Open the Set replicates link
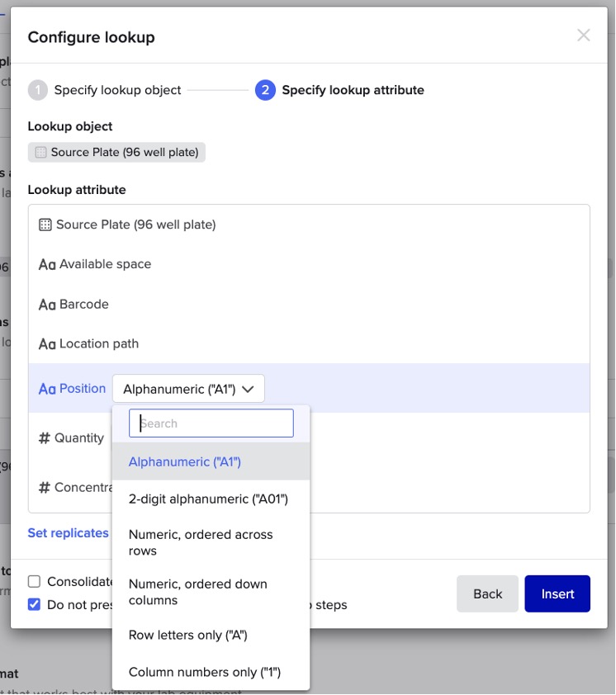616x695 pixels. tap(68, 533)
